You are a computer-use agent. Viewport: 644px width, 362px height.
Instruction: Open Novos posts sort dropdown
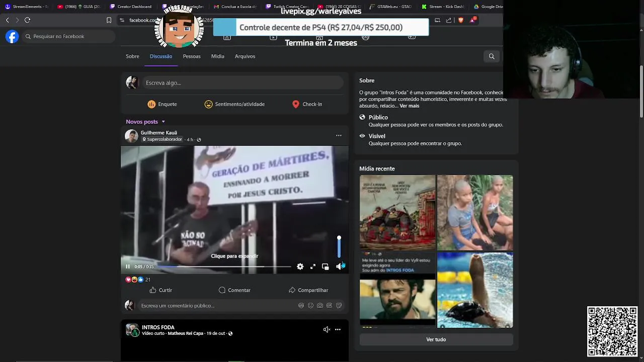[145, 122]
